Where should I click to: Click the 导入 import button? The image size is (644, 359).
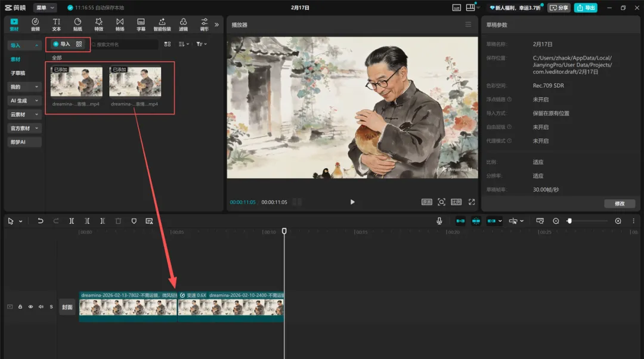coord(61,44)
